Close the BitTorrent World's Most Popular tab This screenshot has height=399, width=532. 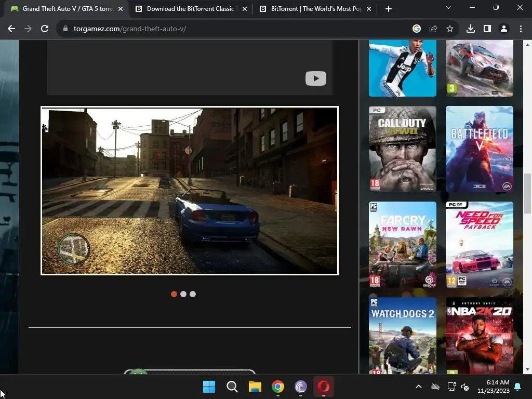point(369,9)
